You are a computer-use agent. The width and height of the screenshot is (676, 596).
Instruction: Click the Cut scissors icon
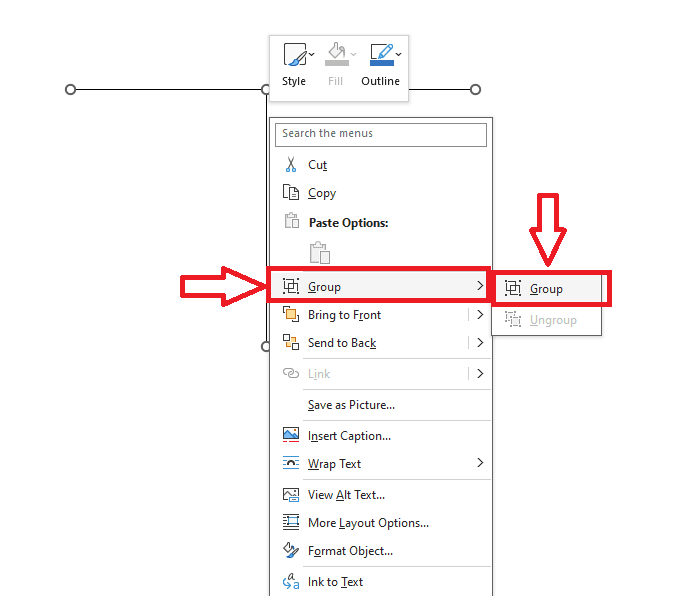(291, 165)
